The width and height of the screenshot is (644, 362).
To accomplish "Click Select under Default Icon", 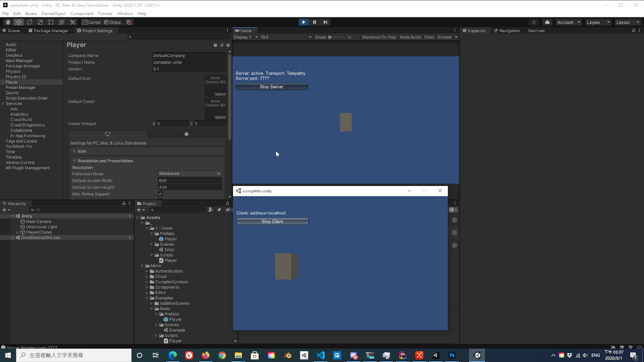I will coord(220,95).
